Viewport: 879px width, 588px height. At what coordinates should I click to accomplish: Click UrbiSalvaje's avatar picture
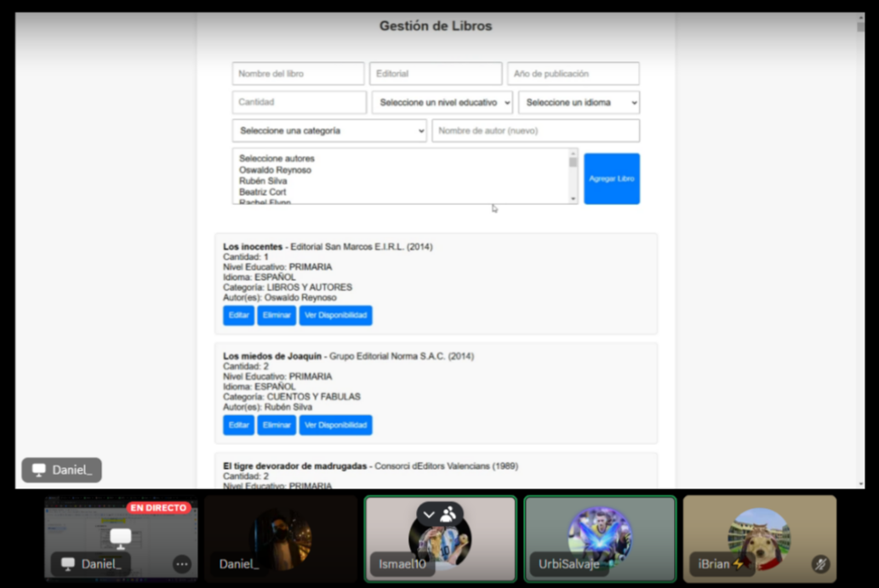click(600, 534)
